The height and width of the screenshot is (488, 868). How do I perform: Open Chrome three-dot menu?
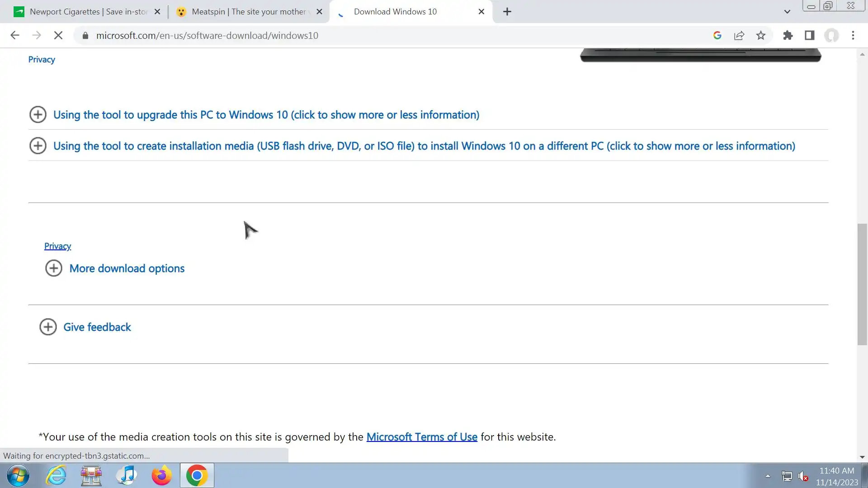pos(853,36)
